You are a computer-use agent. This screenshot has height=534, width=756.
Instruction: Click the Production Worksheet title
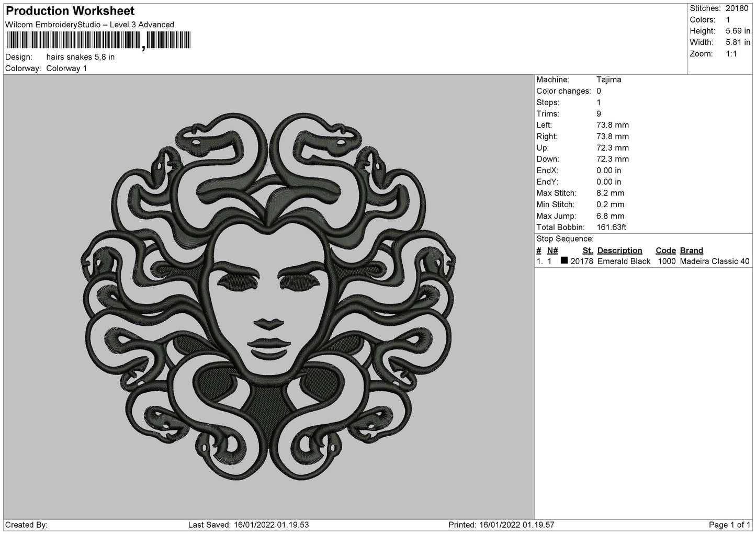[70, 11]
